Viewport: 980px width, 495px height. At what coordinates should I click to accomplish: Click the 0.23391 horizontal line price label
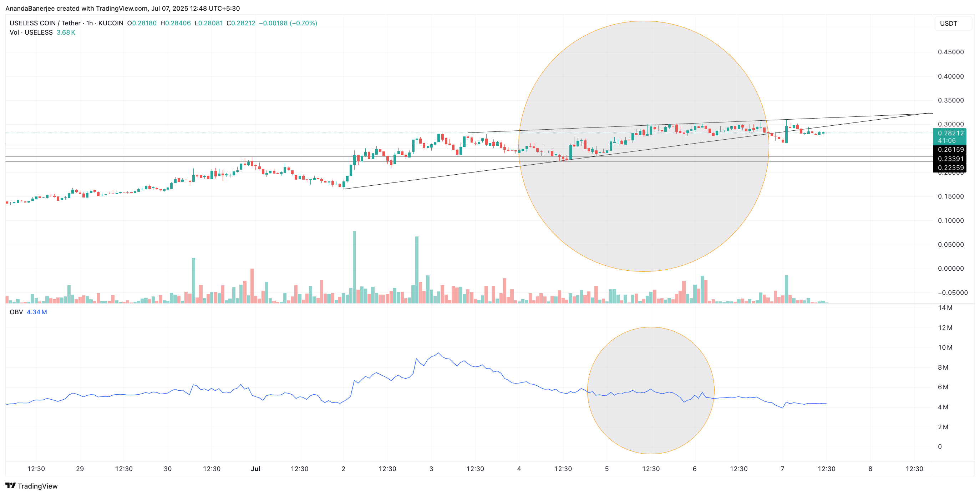click(x=950, y=159)
